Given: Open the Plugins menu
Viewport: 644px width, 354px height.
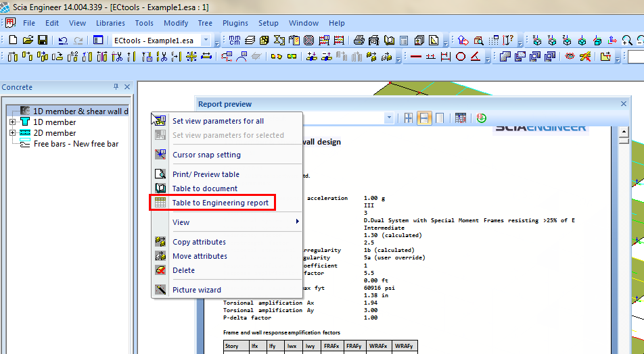Looking at the screenshot, I should [x=235, y=23].
